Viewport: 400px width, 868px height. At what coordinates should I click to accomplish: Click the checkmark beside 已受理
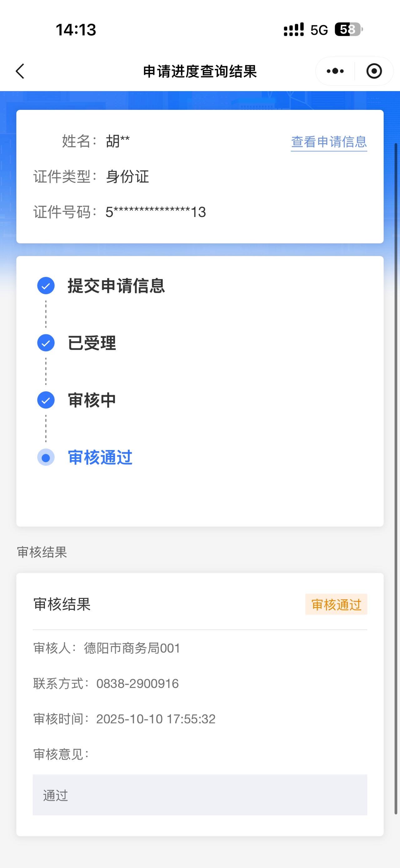[x=46, y=343]
